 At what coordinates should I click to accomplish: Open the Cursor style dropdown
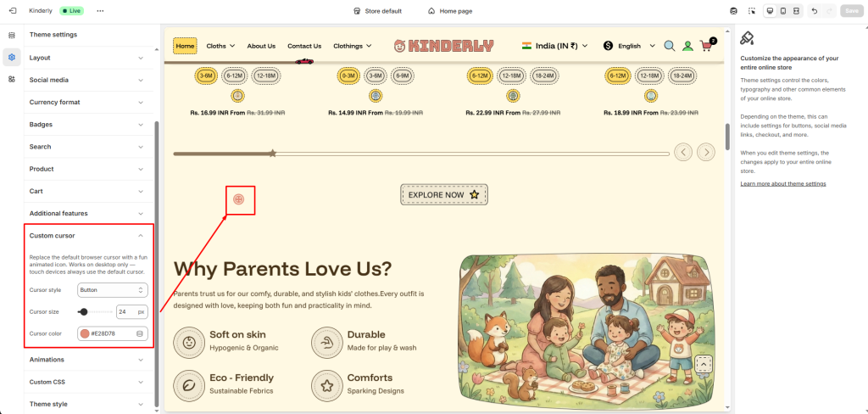(x=112, y=290)
